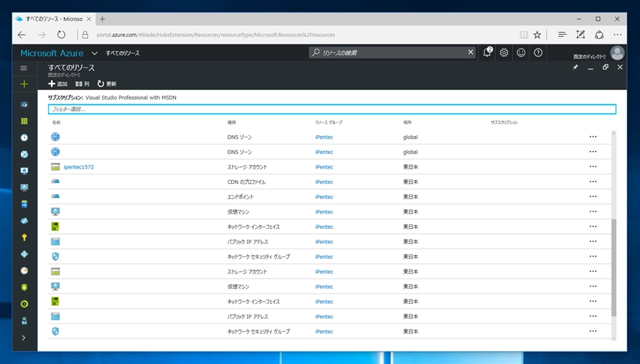The height and width of the screenshot is (364, 640).
Task: Reload the page with browser refresh icon
Action: (x=61, y=35)
